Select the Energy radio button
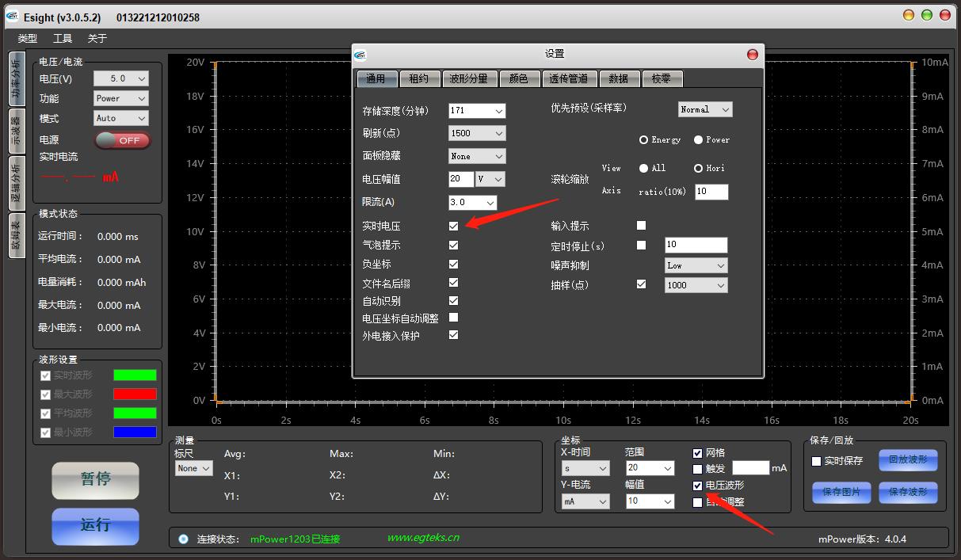 click(x=644, y=140)
